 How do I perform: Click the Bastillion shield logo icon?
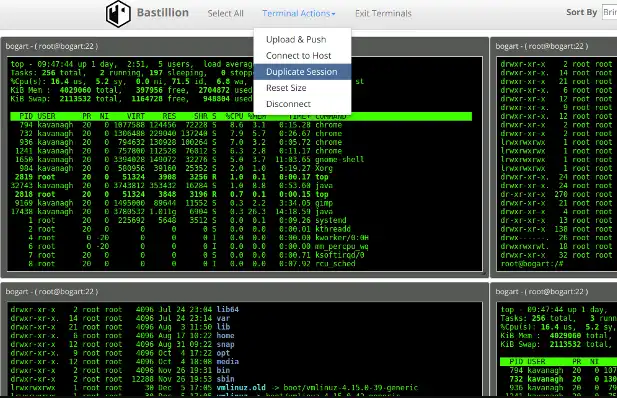pyautogui.click(x=118, y=14)
